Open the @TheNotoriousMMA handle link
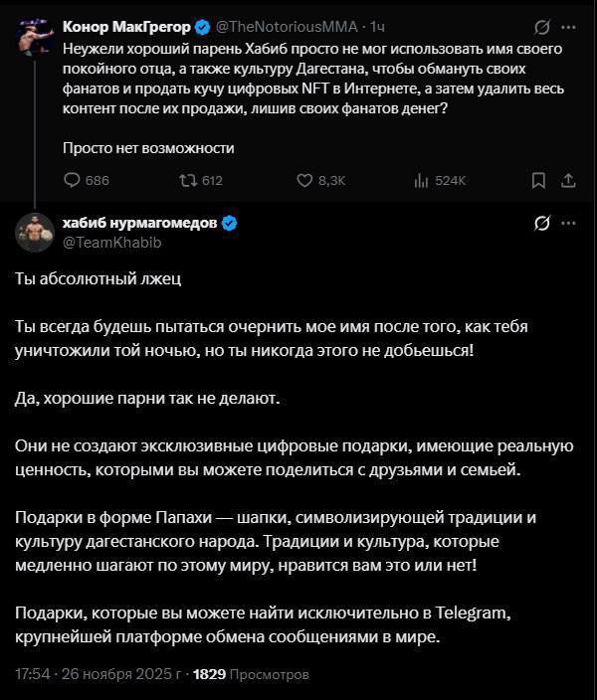597x700 pixels. [x=287, y=27]
